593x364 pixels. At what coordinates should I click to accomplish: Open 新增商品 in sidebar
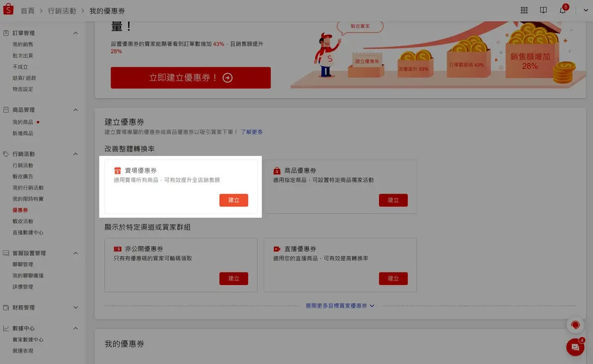(23, 133)
